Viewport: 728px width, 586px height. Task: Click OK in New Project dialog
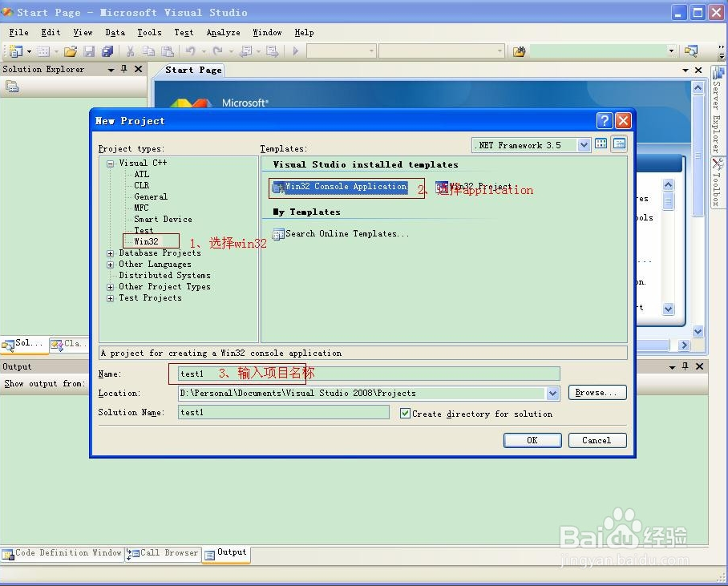(532, 440)
